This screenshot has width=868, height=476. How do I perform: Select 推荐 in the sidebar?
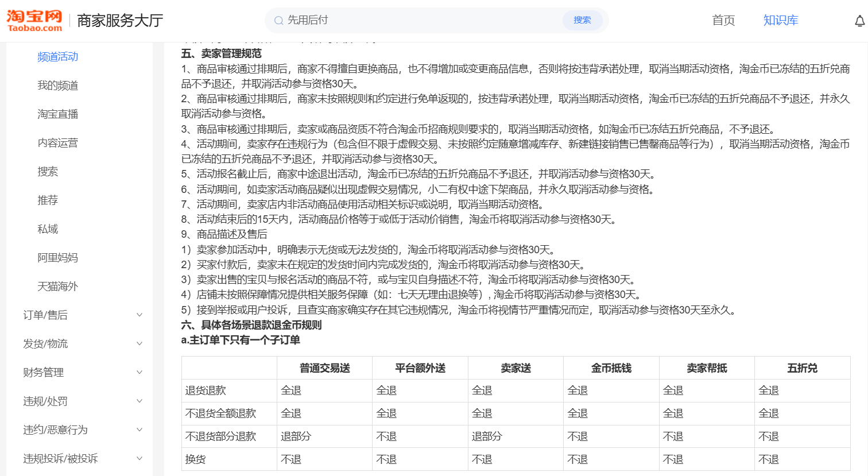click(48, 200)
